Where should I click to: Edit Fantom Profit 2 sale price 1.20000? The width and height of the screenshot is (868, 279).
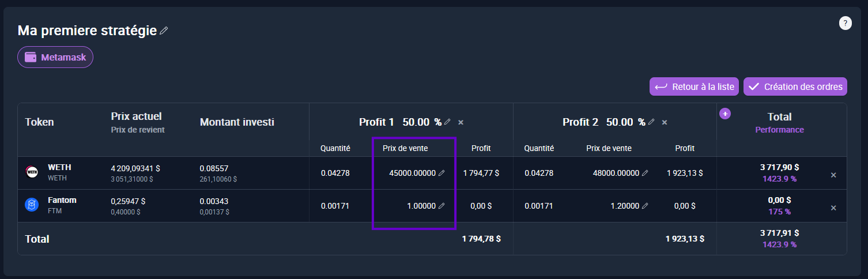645,206
